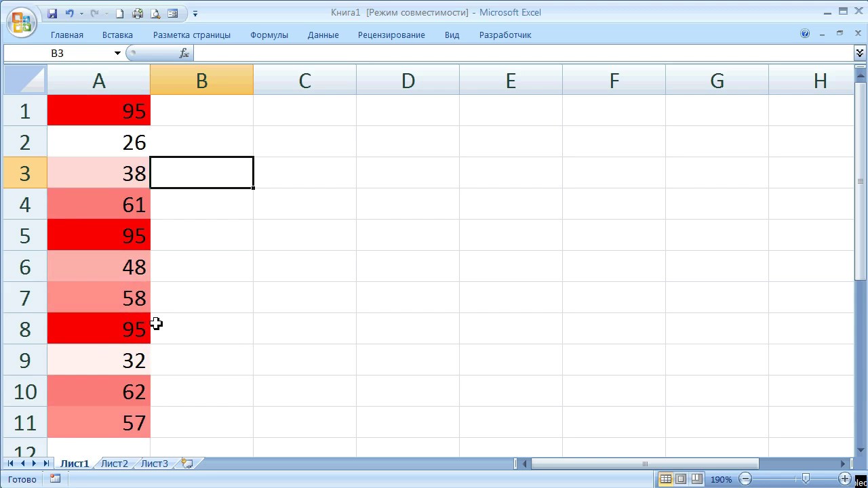Viewport: 868px width, 488px height.
Task: Click horizontal scrollbar right arrow
Action: (x=844, y=464)
